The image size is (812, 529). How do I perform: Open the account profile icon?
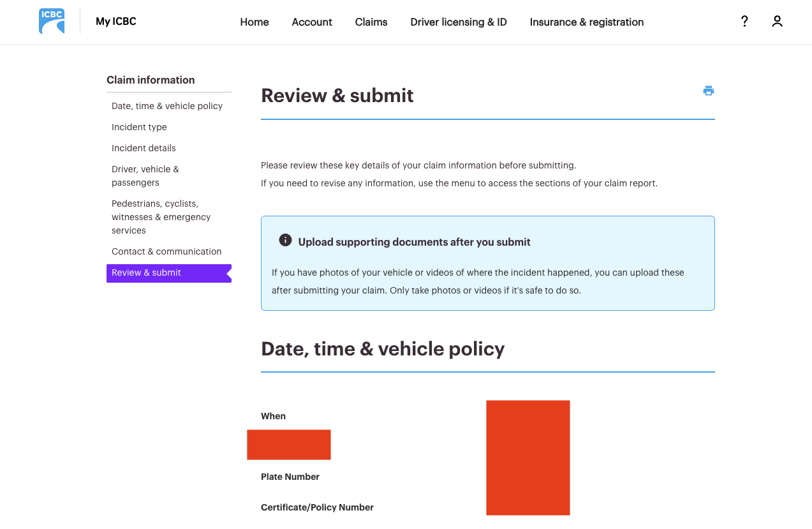pyautogui.click(x=777, y=21)
